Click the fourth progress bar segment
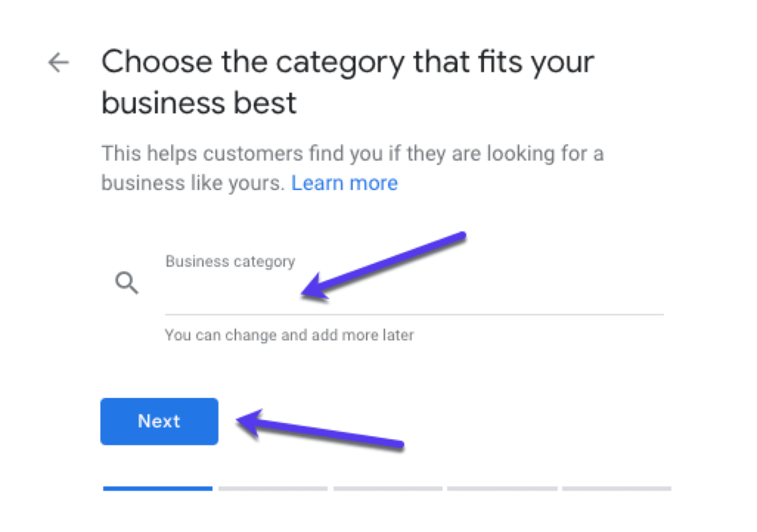 (502, 488)
